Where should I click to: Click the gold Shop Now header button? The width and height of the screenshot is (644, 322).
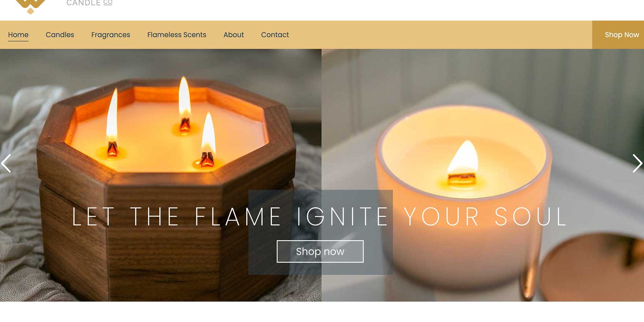[618, 35]
